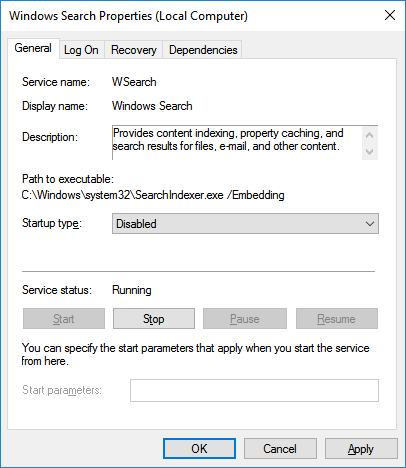
Task: Focus the Start parameters text field
Action: tap(254, 390)
